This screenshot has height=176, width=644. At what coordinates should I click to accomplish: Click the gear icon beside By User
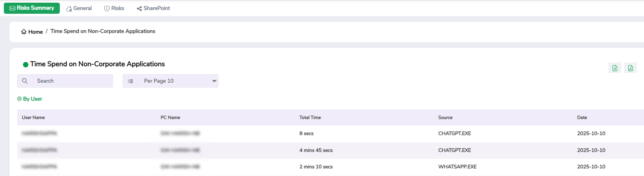pos(20,99)
